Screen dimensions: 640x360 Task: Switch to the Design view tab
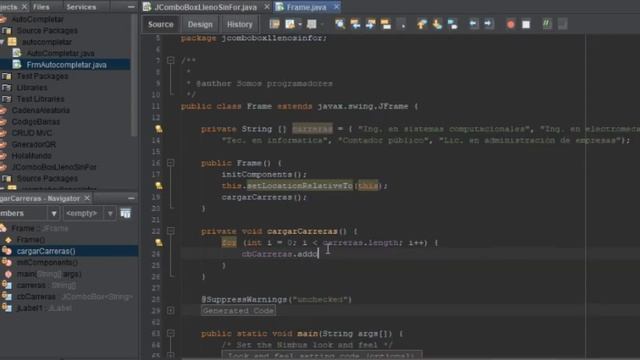pyautogui.click(x=200, y=24)
